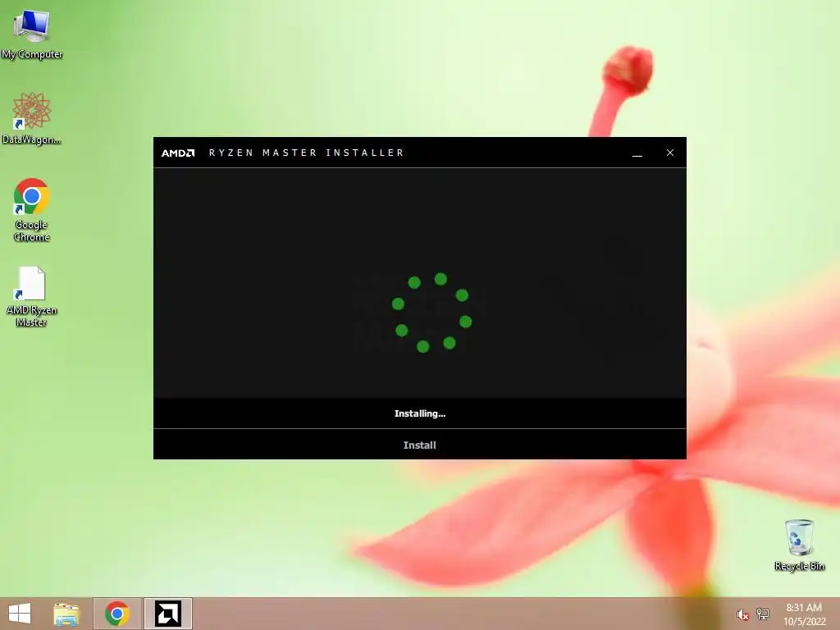Click the muted volume tray icon
The height and width of the screenshot is (630, 840).
742,614
